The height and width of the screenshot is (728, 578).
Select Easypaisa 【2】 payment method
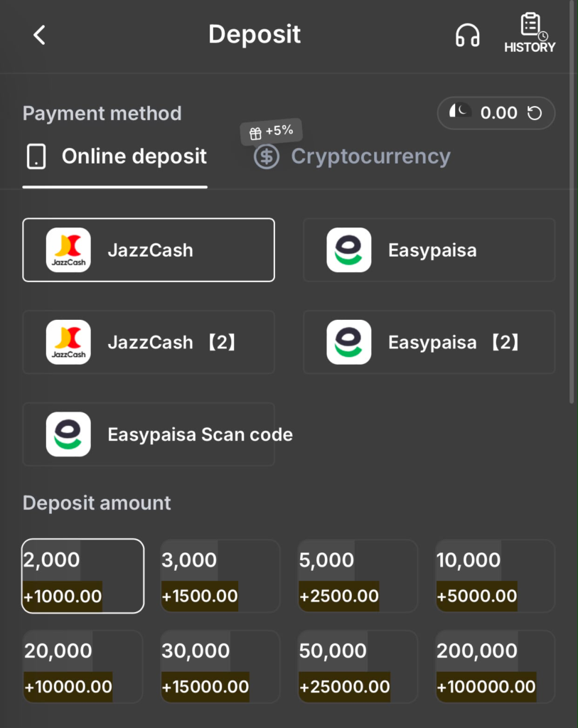coord(429,342)
